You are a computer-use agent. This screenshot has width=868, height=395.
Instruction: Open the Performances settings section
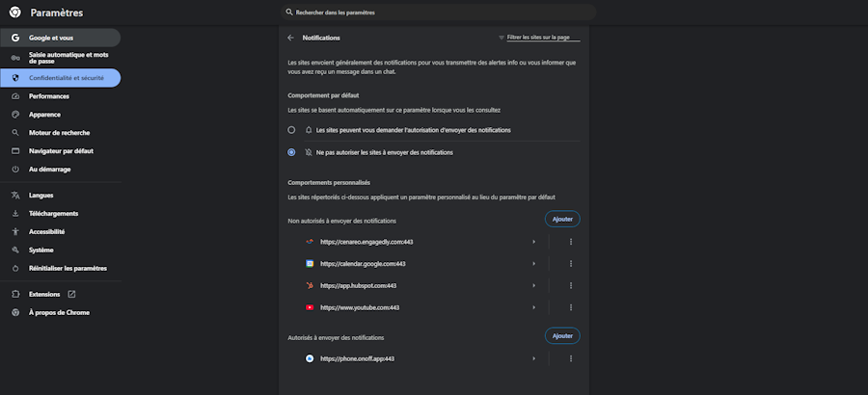(x=48, y=96)
